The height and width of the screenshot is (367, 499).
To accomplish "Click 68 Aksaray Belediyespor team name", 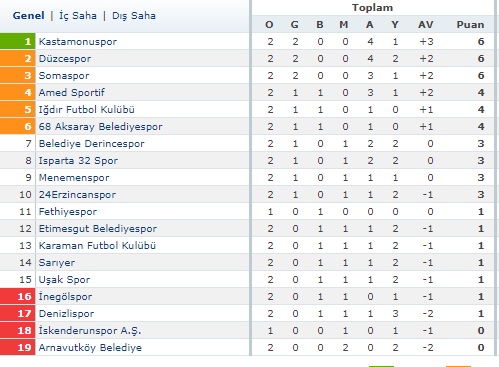I will [x=100, y=127].
